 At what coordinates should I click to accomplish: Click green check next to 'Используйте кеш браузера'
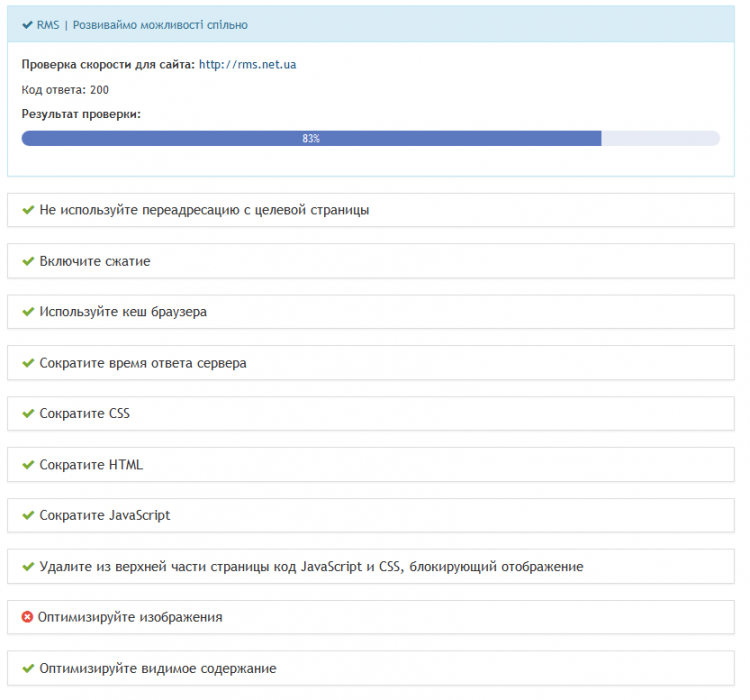pos(28,312)
